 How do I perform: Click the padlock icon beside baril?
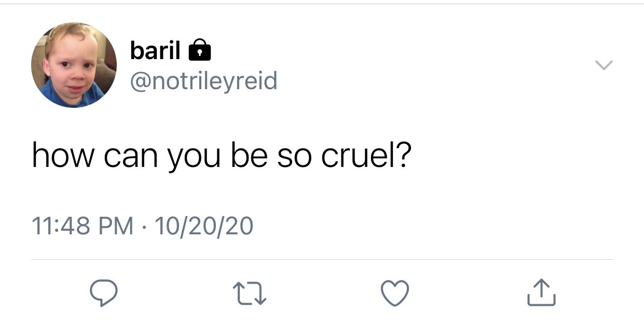(199, 51)
